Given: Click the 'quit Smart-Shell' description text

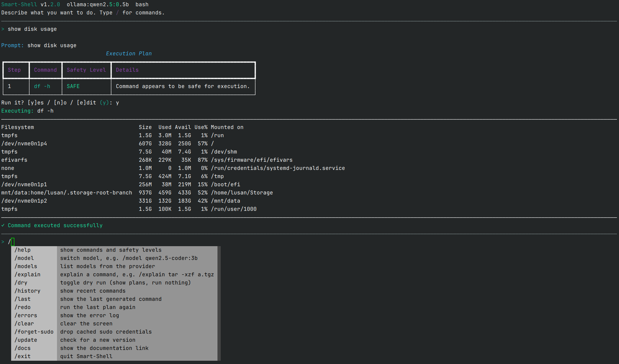Looking at the screenshot, I should (x=86, y=356).
